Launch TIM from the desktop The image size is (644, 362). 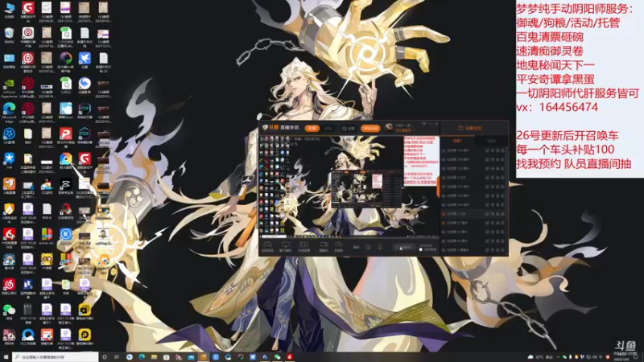(x=9, y=161)
